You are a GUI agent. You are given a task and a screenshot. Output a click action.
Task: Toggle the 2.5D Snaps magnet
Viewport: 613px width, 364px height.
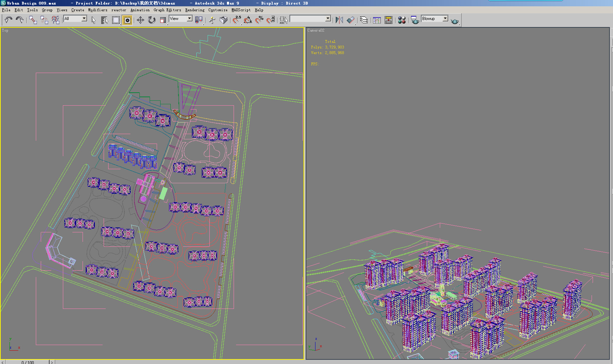tap(237, 20)
